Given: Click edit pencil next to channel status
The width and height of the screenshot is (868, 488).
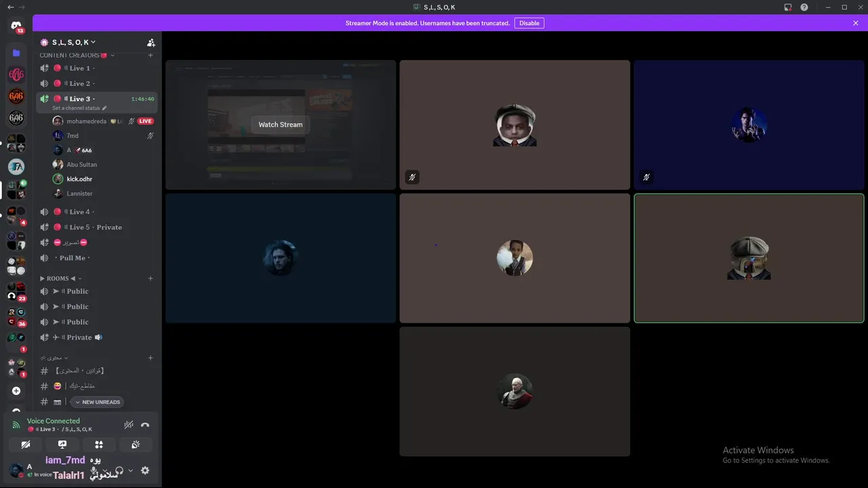Looking at the screenshot, I should tap(104, 108).
